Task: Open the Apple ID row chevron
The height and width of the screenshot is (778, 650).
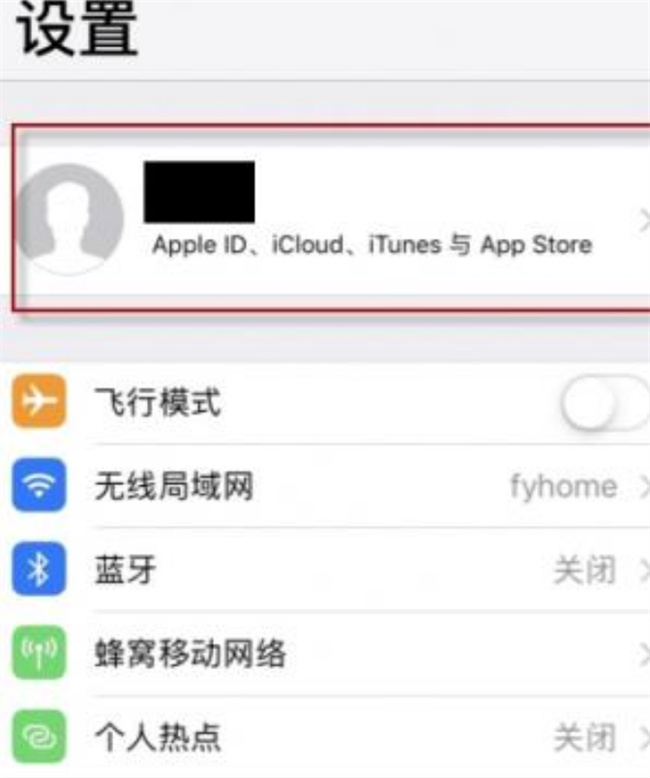Action: click(644, 220)
